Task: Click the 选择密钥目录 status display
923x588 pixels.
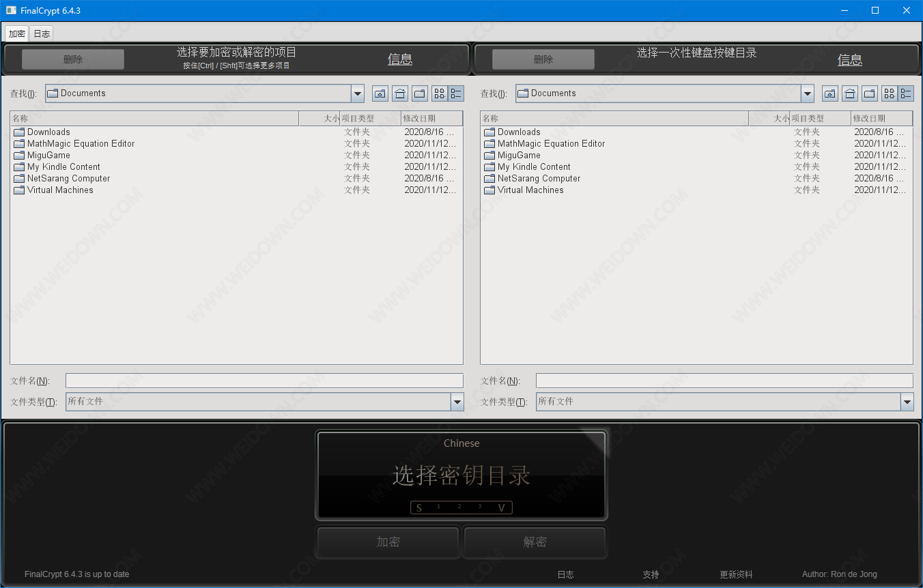Action: 461,475
